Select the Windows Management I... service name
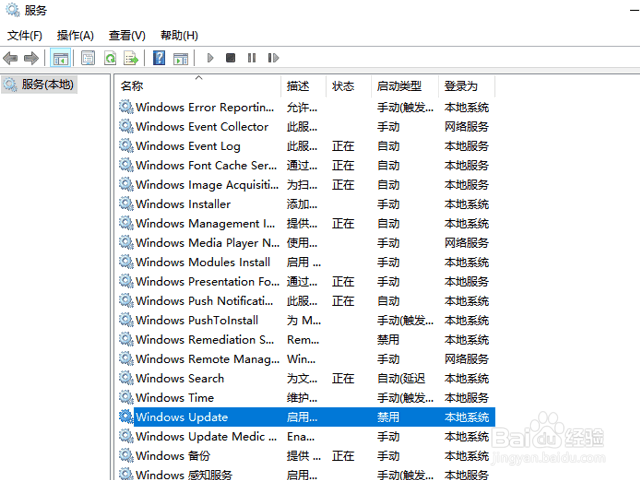This screenshot has height=480, width=640. (x=205, y=224)
